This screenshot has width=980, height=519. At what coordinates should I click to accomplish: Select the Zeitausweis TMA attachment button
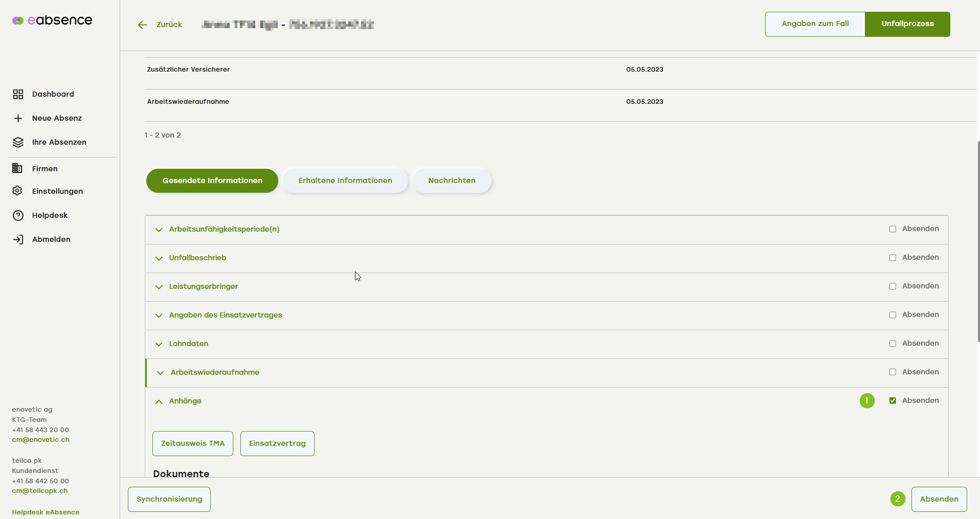pyautogui.click(x=193, y=443)
